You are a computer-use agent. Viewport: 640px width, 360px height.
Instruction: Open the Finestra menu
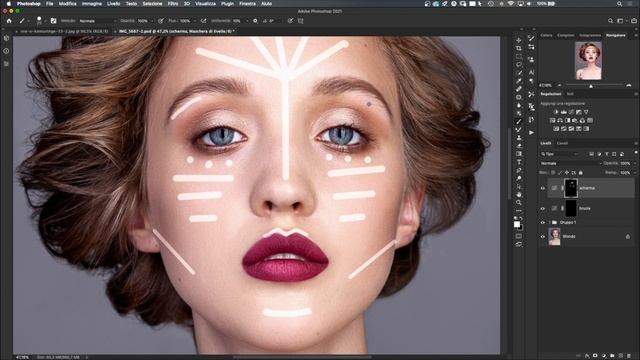click(247, 4)
